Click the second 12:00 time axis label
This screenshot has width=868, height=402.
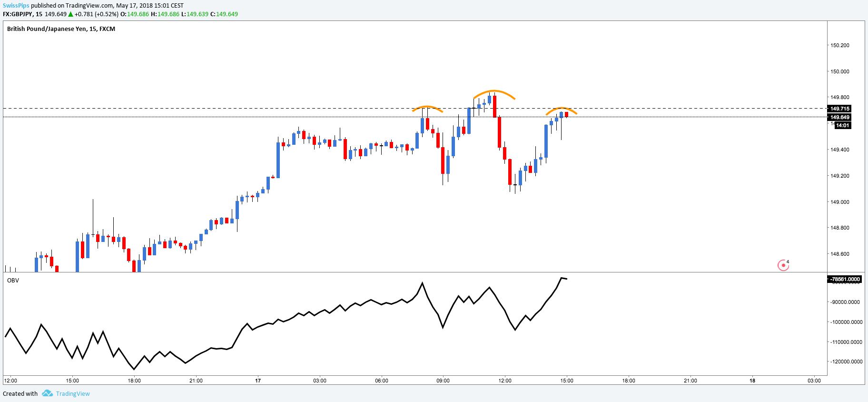[505, 381]
